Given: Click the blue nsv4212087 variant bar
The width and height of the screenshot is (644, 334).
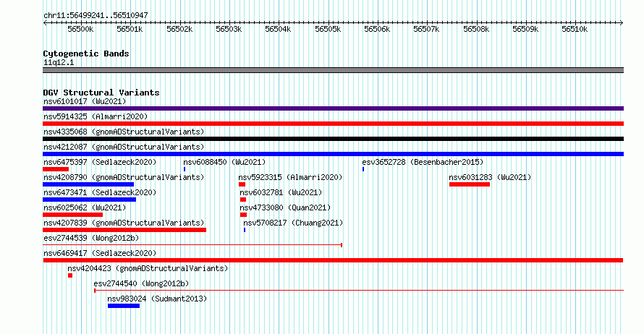Looking at the screenshot, I should [333, 154].
